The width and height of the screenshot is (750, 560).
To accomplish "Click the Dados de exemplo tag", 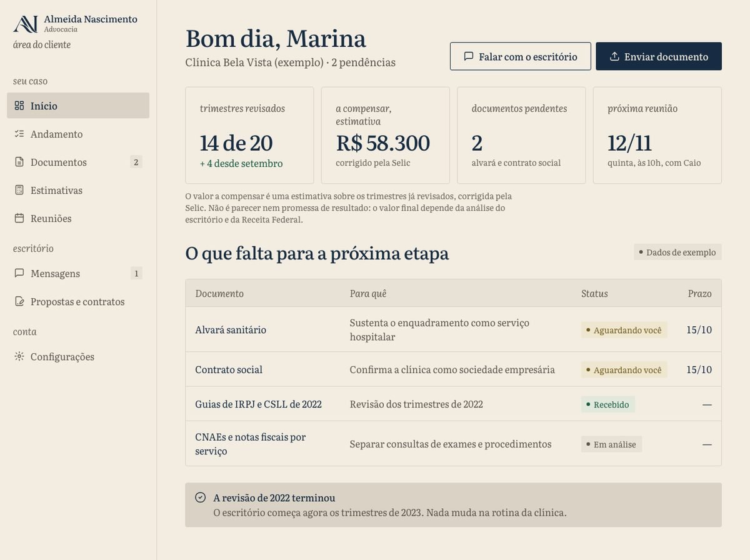I will click(x=677, y=252).
